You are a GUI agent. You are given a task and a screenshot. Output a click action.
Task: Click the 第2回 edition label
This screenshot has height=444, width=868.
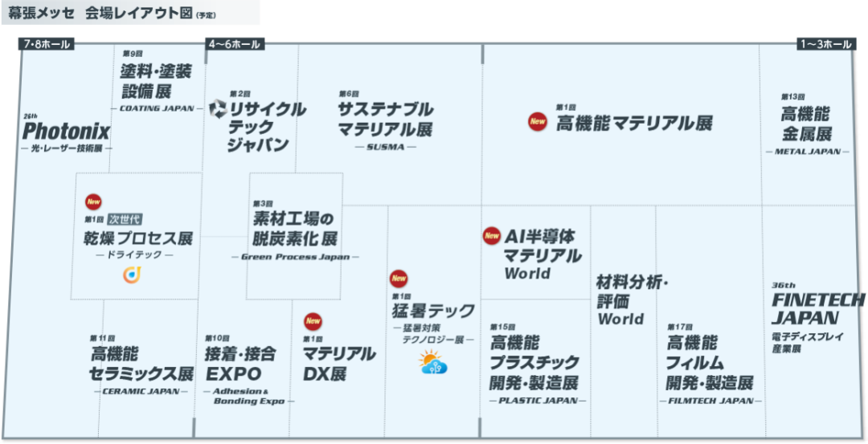click(x=240, y=93)
